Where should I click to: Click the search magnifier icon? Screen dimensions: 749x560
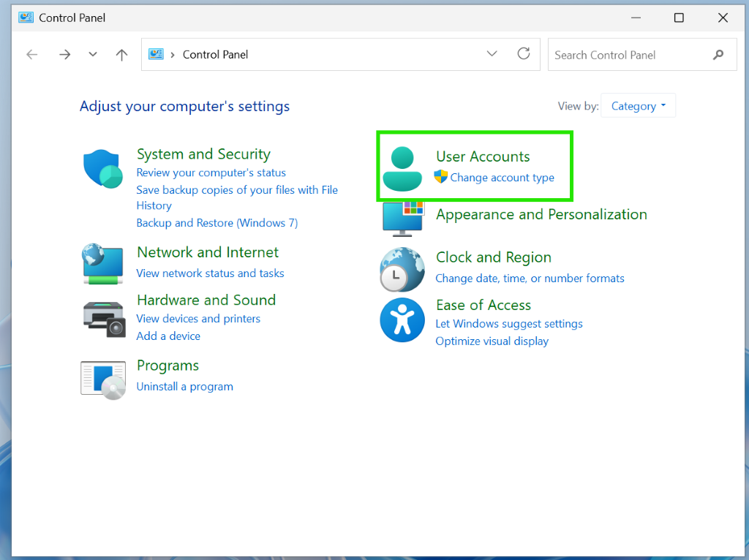pos(718,55)
